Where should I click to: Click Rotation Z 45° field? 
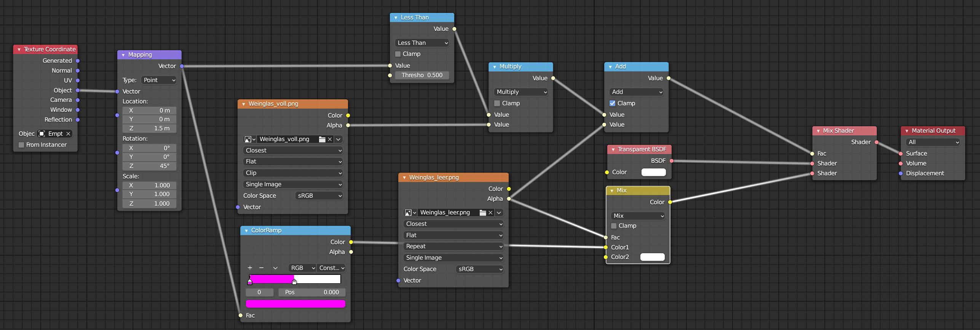(x=150, y=166)
